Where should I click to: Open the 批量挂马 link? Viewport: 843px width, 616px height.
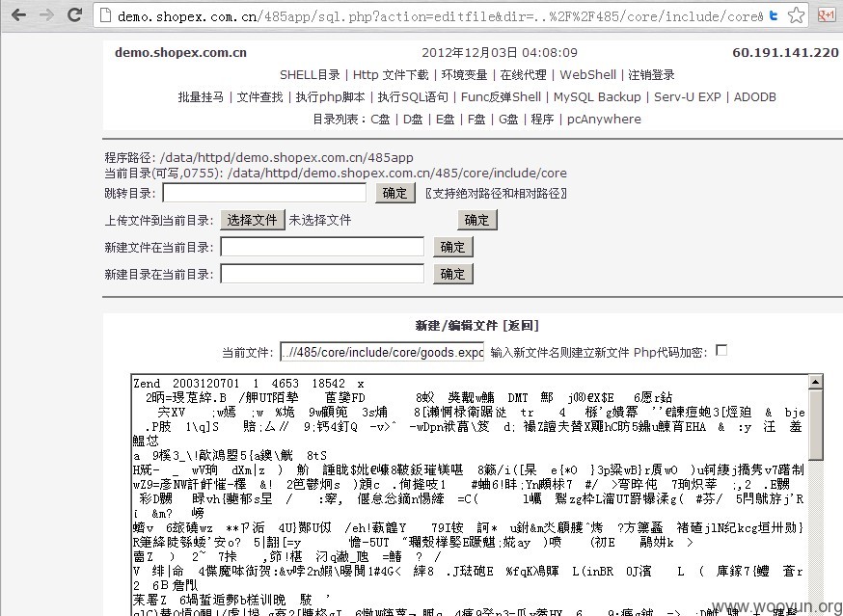point(201,96)
